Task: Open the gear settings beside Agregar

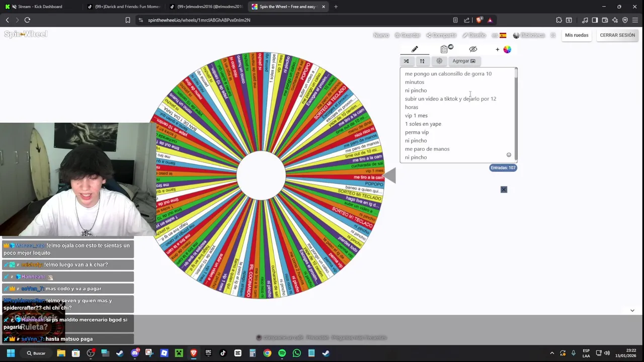Action: [x=439, y=61]
